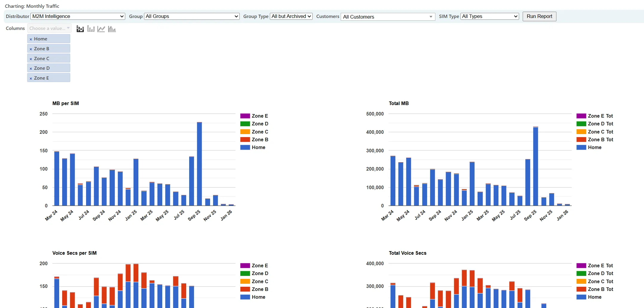Remove the Home column tag
Viewport: 644px width, 308px height.
(x=31, y=39)
